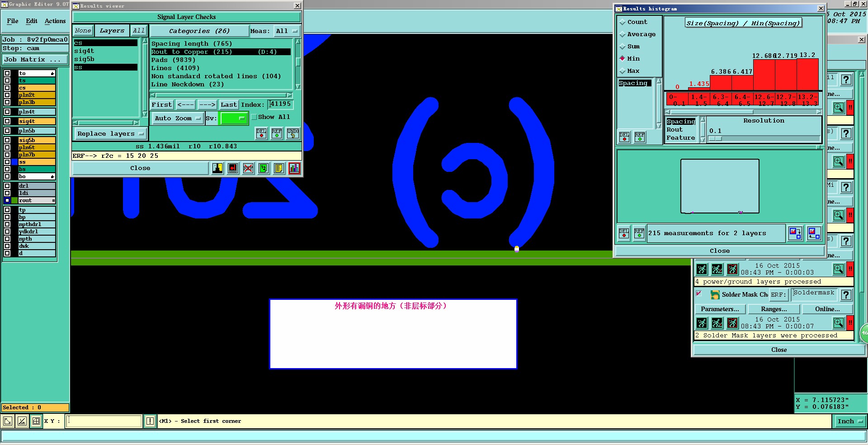Open the Edit menu
Screen dimensions: 868x445
point(32,21)
